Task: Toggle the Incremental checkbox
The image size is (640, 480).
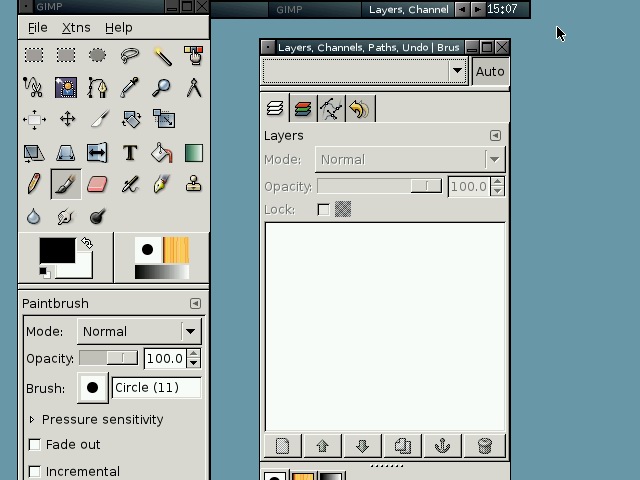Action: [35, 471]
